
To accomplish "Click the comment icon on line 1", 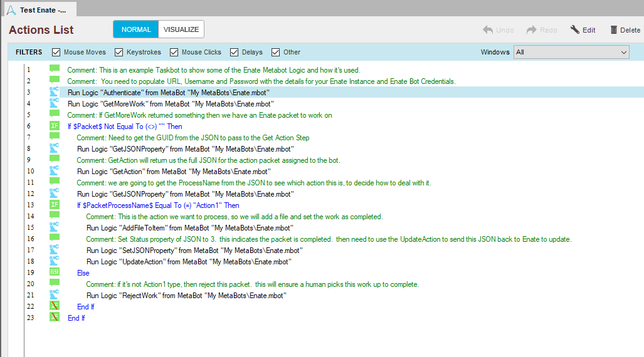I will coord(55,69).
